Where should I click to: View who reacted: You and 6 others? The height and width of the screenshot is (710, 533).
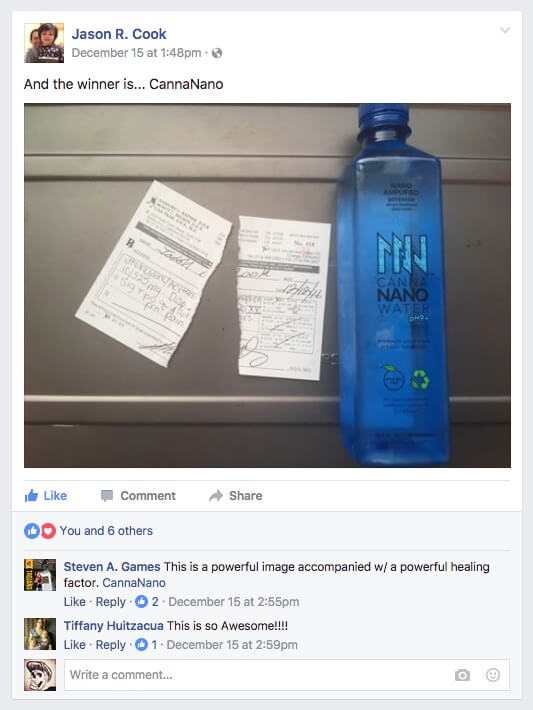pyautogui.click(x=106, y=531)
